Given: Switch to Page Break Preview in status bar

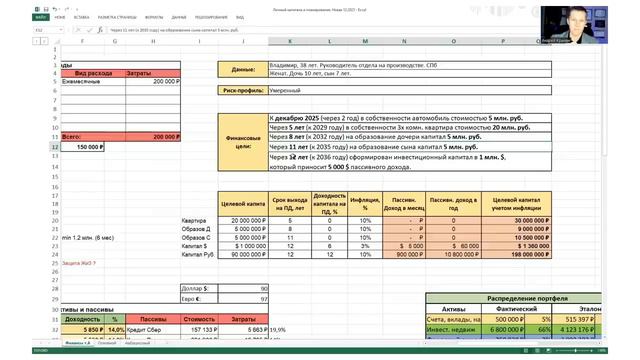Looking at the screenshot, I should tap(548, 351).
